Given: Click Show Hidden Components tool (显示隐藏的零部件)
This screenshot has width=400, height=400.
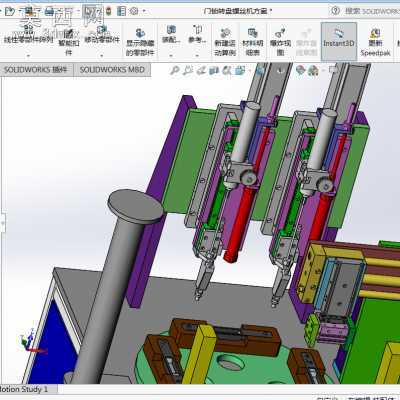Looking at the screenshot, I should coord(140,42).
